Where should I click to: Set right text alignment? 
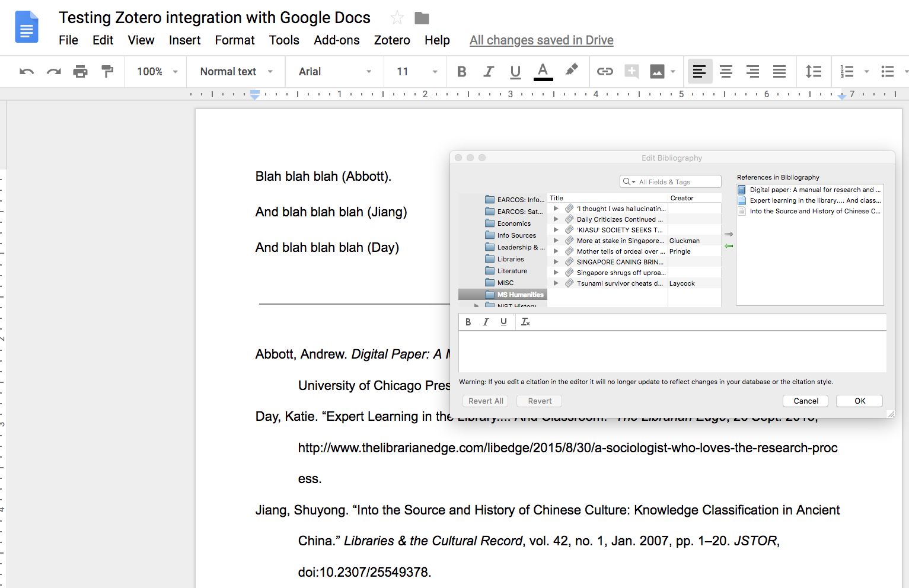752,72
